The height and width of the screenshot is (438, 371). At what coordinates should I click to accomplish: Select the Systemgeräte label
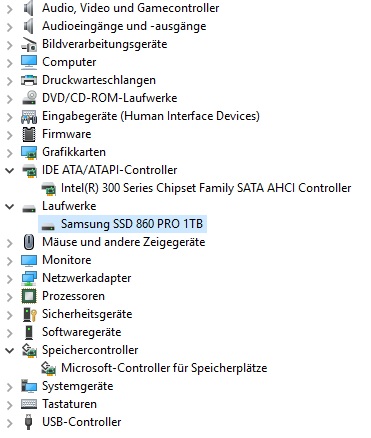[x=78, y=386]
